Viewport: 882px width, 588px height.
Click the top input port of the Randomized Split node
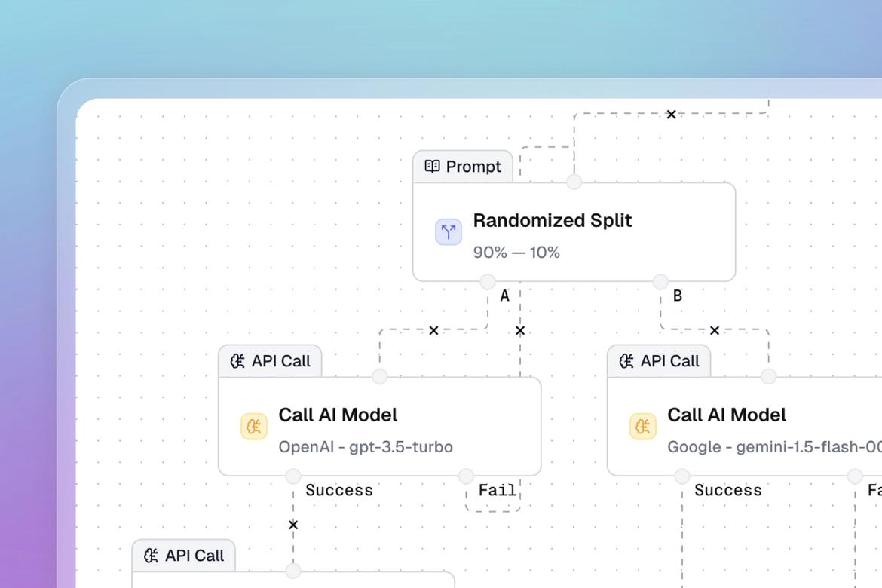574,182
